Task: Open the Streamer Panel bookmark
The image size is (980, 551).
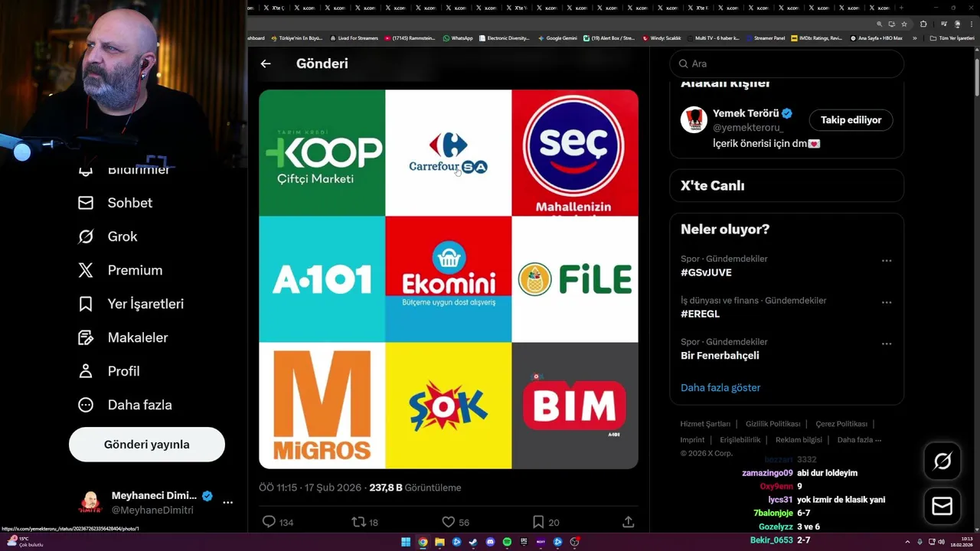Action: 765,38
